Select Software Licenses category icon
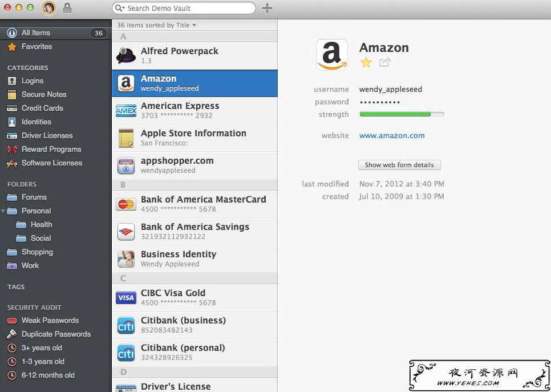Image resolution: width=551 pixels, height=392 pixels. 12,163
